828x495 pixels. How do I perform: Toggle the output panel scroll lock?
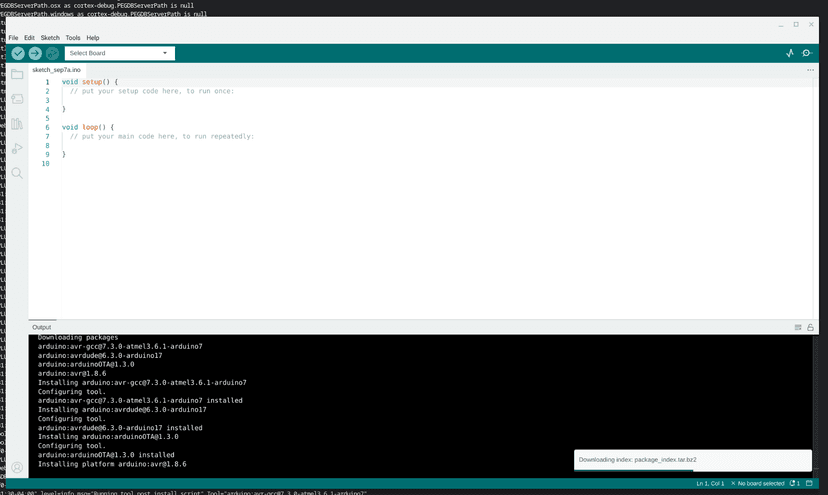tap(810, 327)
